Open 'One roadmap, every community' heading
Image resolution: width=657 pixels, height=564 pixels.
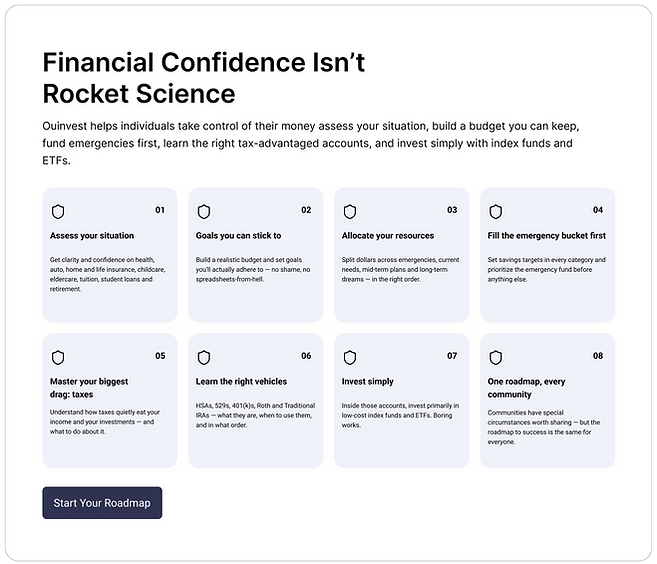coord(526,388)
